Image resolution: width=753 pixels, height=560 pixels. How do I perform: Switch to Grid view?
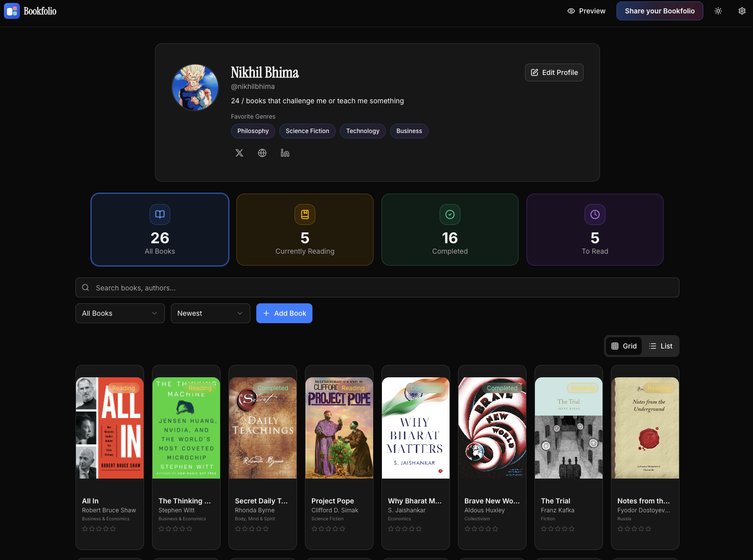click(x=624, y=346)
